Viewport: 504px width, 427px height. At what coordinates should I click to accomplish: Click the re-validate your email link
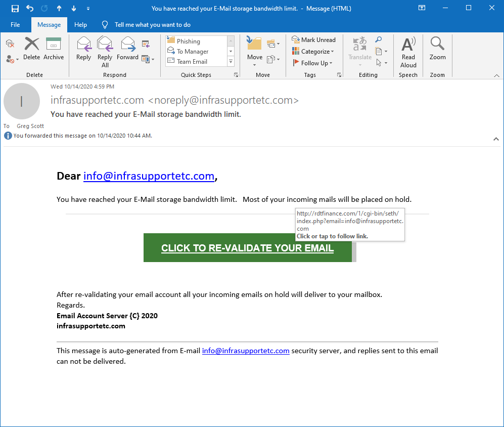[248, 248]
